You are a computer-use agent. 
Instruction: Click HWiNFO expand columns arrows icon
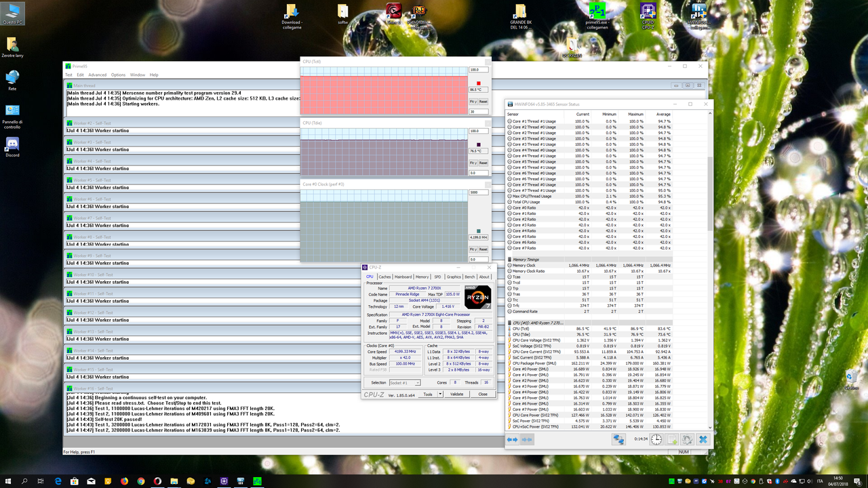click(512, 439)
